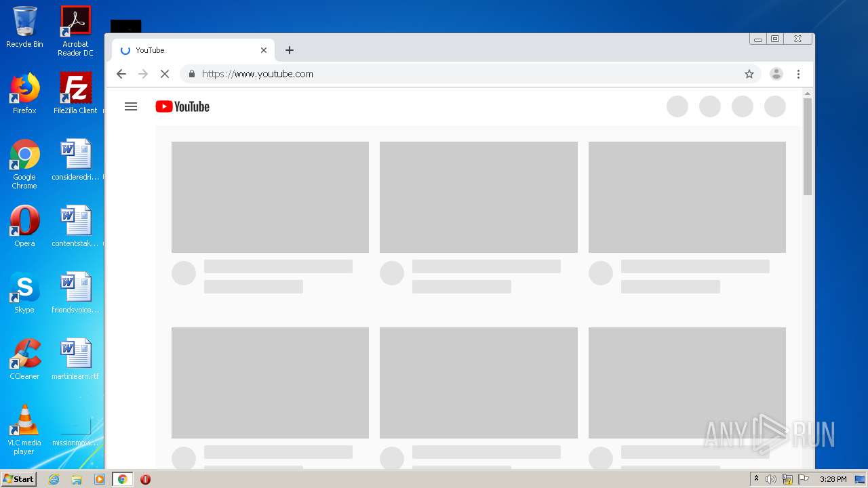Viewport: 868px width, 488px height.
Task: Open the contentstak... Word document
Action: pyautogui.click(x=75, y=226)
